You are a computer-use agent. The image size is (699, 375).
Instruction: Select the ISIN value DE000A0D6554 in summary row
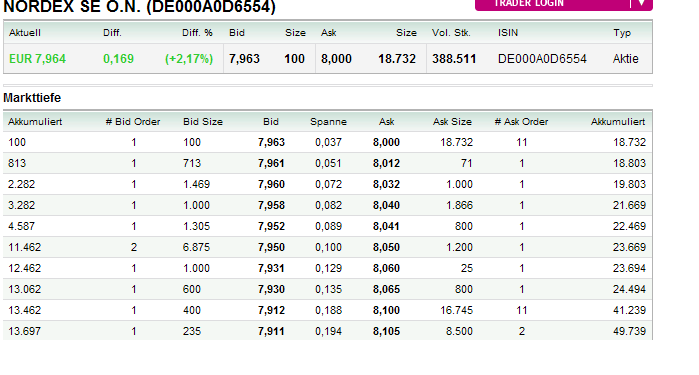(x=542, y=59)
